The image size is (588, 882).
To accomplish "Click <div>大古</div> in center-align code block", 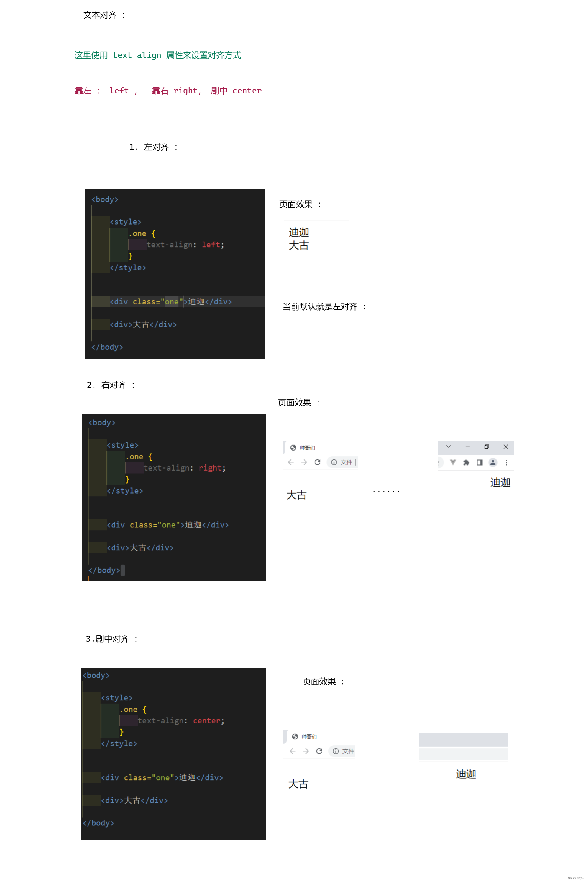I will point(134,800).
